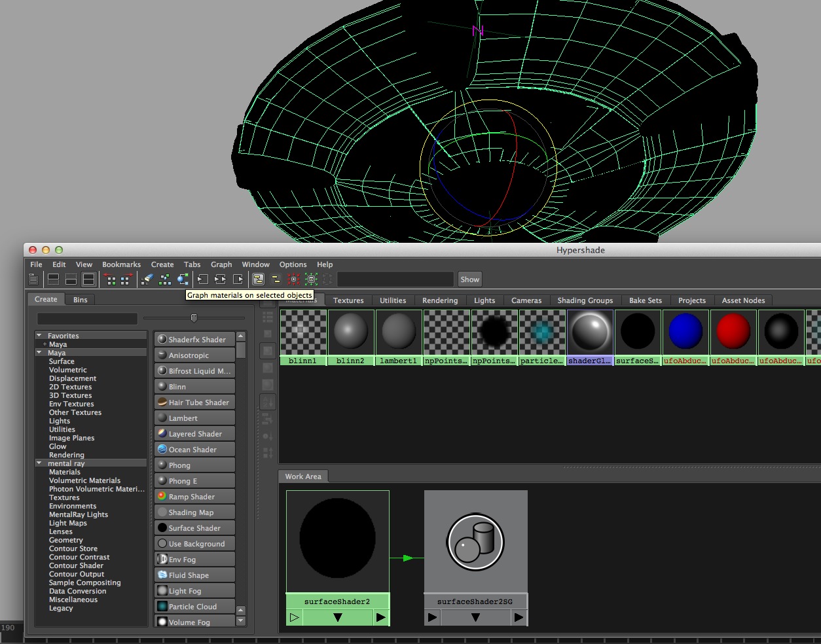This screenshot has width=821, height=644.
Task: Open surfaceShader2 node's center dropdown arrow
Action: [338, 617]
